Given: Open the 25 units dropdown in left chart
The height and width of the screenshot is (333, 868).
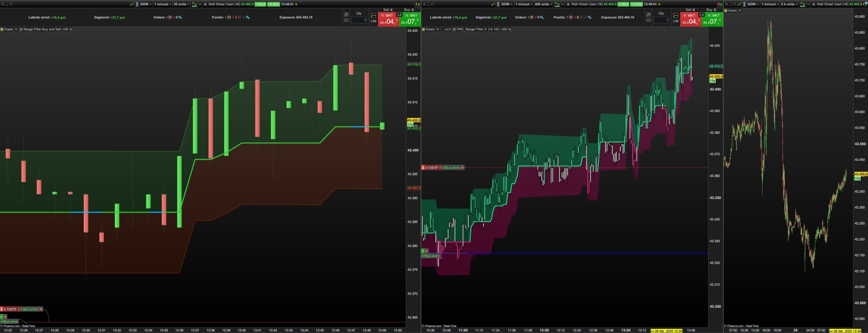Looking at the screenshot, I should click(181, 4).
